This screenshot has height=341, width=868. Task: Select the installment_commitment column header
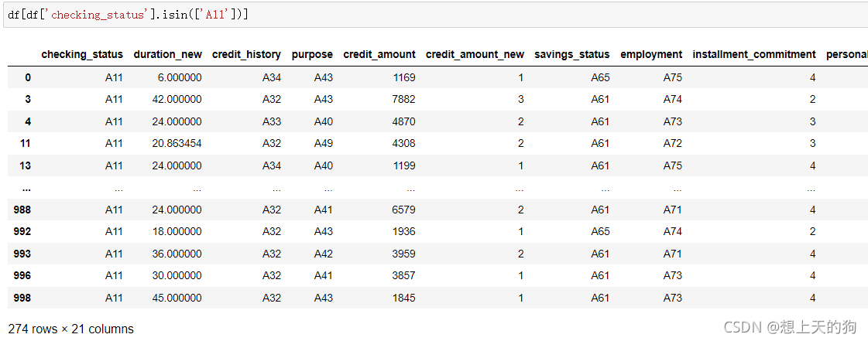pos(754,55)
